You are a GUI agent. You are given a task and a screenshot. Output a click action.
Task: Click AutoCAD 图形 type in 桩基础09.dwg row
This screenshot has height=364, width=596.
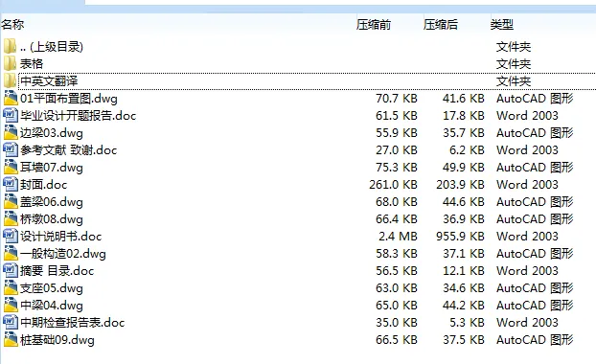point(535,340)
